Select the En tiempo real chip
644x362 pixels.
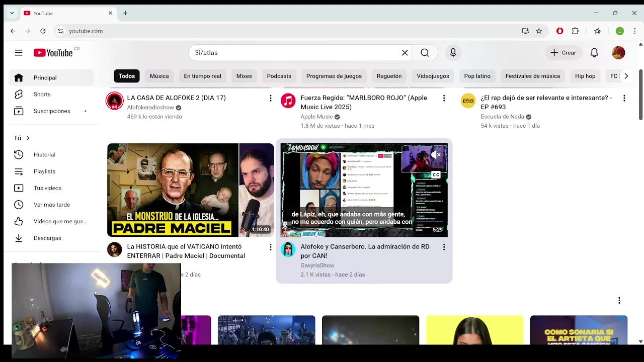(x=202, y=76)
